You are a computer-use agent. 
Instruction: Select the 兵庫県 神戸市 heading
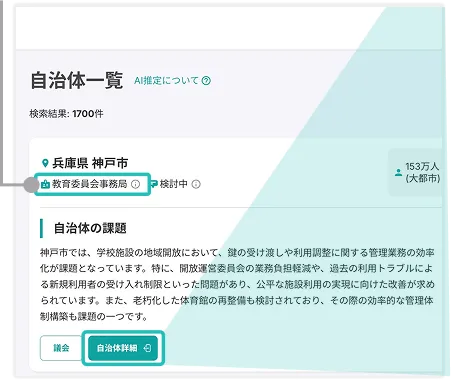coord(90,163)
